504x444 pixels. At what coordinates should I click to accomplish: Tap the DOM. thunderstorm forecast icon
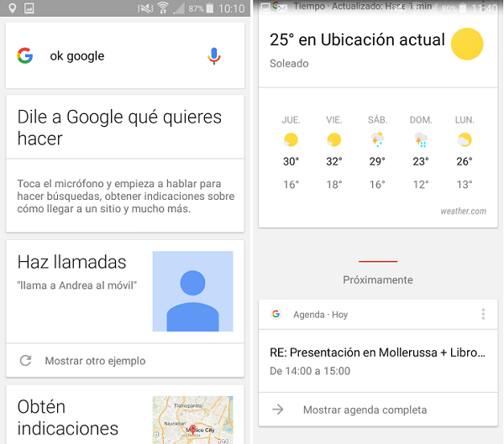pos(421,139)
